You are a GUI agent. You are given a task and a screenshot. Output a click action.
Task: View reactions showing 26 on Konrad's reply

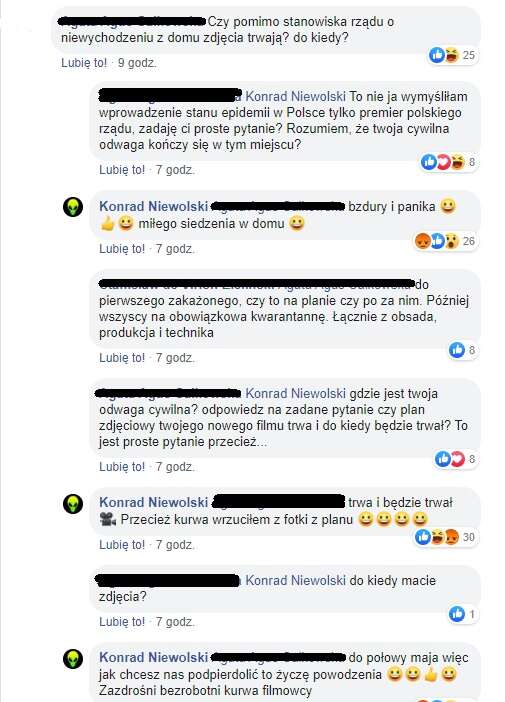pos(445,241)
